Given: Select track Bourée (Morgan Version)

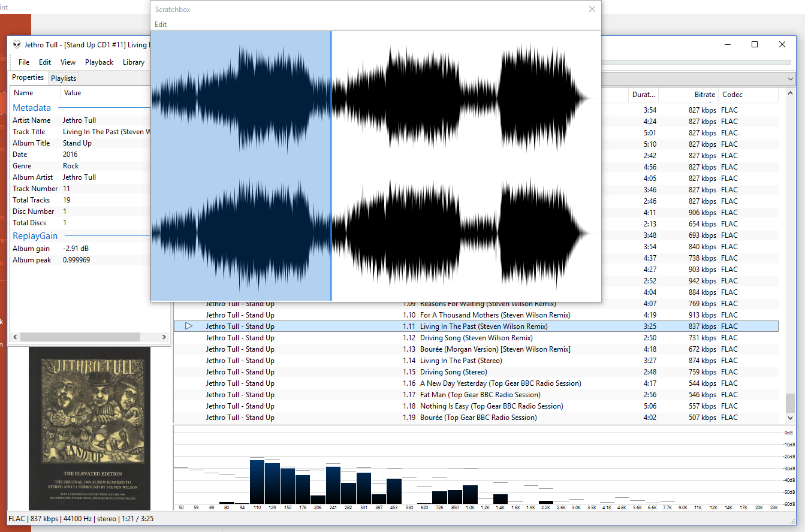Looking at the screenshot, I should pos(476,349).
